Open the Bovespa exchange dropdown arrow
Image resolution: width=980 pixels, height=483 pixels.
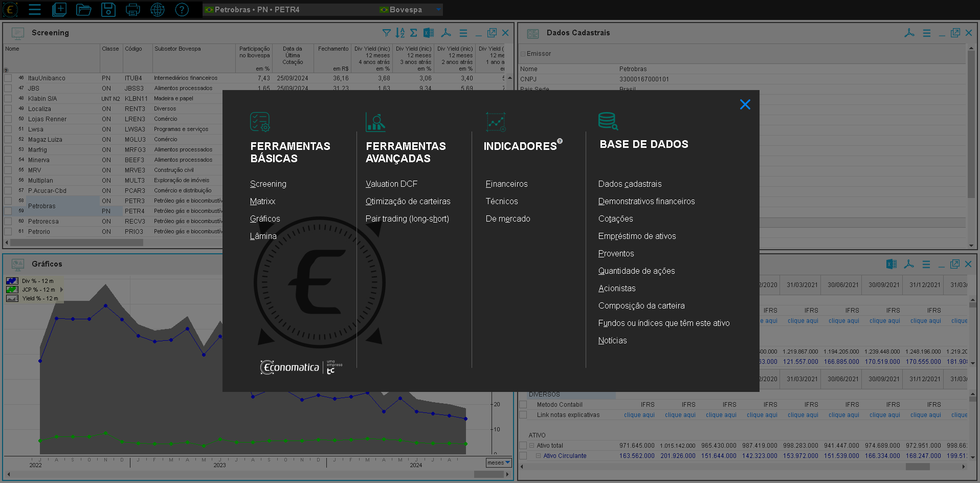coord(438,9)
